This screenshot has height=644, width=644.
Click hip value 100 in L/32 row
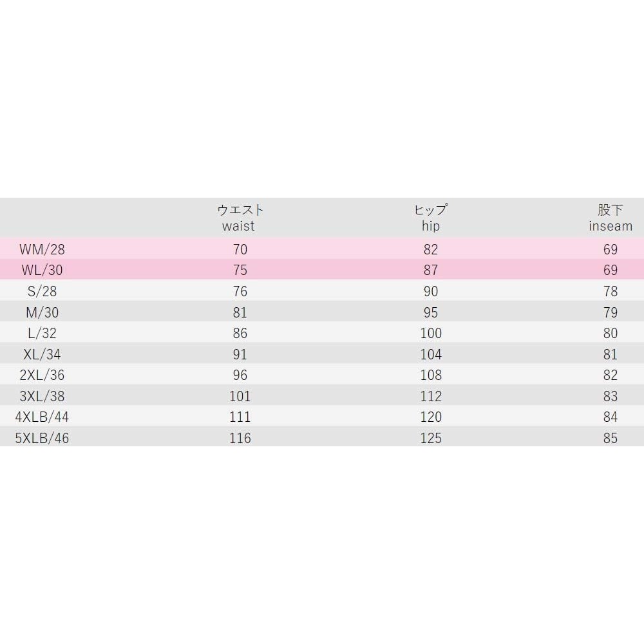click(431, 333)
